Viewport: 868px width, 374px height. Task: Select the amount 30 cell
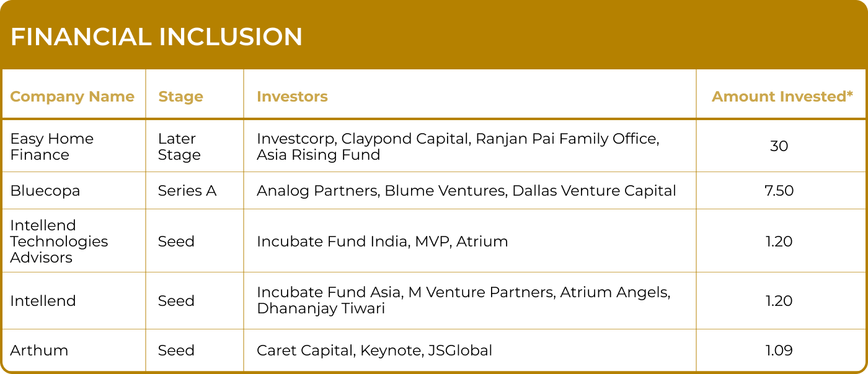[779, 147]
